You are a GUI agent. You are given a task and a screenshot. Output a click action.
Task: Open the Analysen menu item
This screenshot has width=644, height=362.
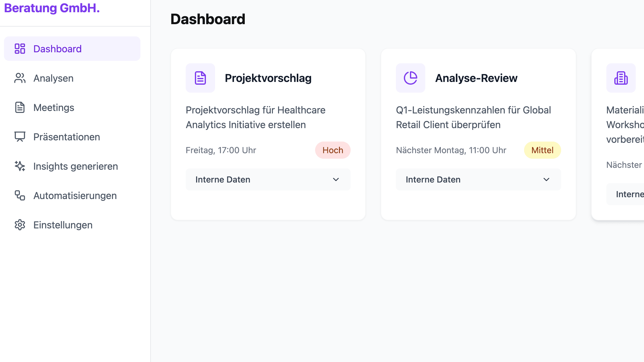[53, 78]
